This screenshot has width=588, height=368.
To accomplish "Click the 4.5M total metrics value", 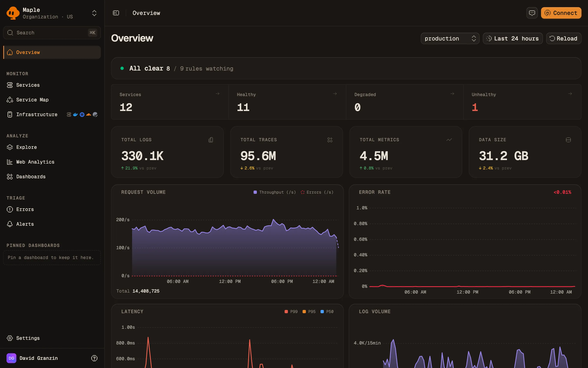I will click(x=374, y=156).
